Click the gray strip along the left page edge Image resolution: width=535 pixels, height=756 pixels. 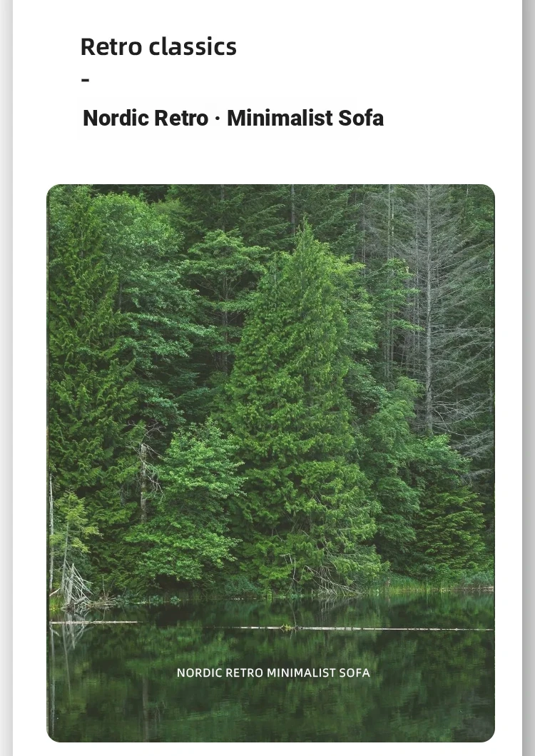pos(6,378)
